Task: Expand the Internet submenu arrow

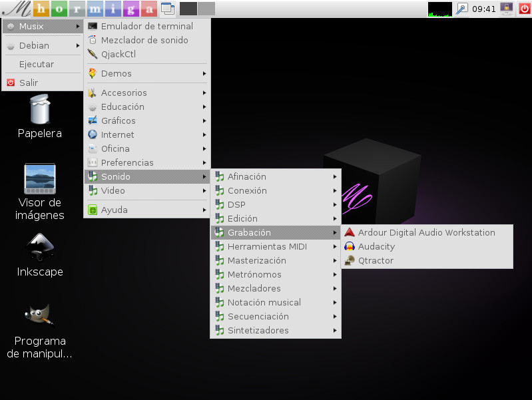Action: pyautogui.click(x=204, y=134)
